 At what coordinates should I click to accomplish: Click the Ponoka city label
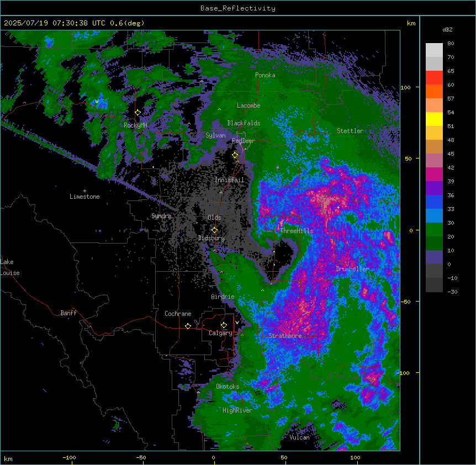click(265, 75)
